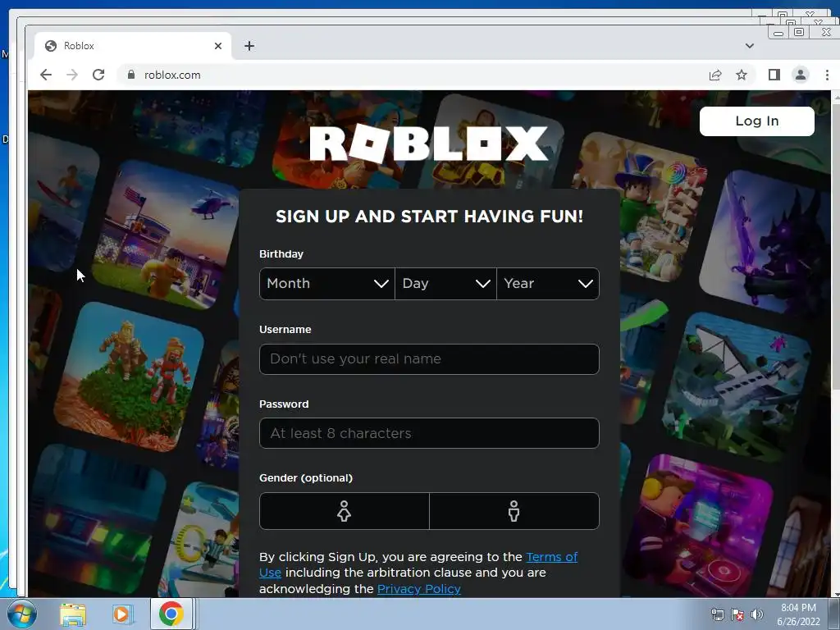840x630 pixels.
Task: Select the Roblox browser tab
Action: tap(133, 46)
